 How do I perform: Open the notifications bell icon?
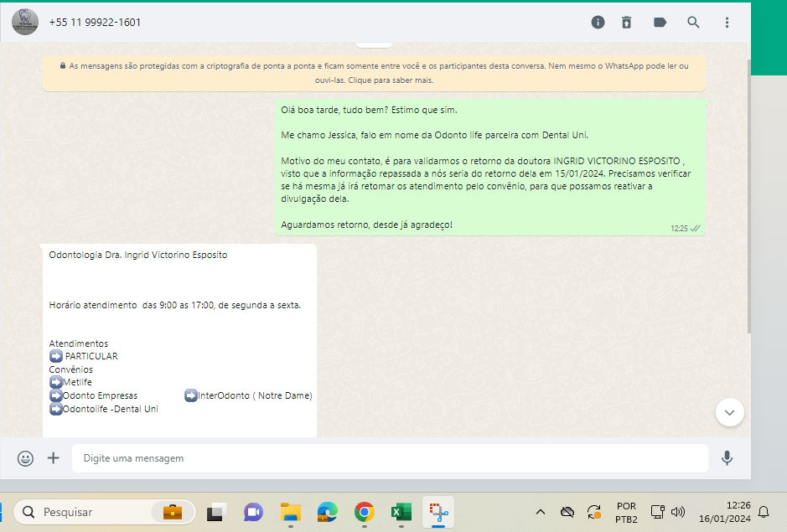(764, 512)
